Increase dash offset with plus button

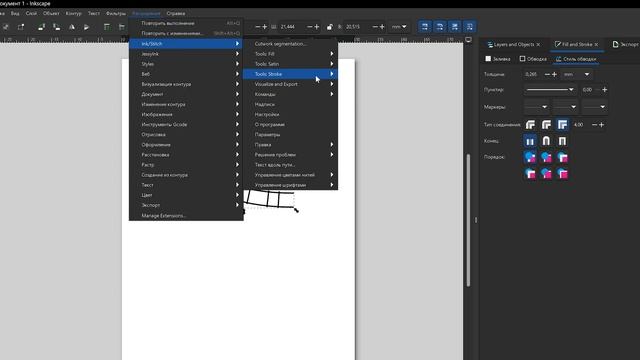click(x=604, y=90)
